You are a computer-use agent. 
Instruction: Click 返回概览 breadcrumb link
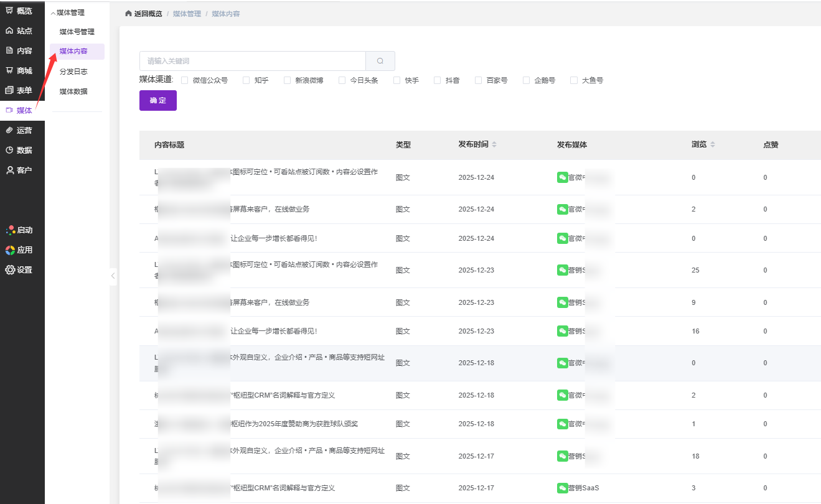[144, 14]
